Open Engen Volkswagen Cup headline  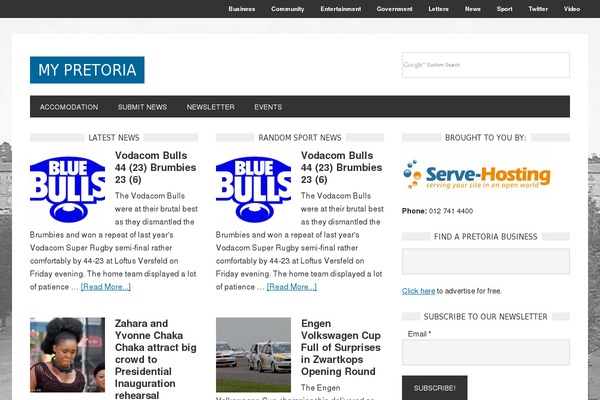tap(341, 347)
